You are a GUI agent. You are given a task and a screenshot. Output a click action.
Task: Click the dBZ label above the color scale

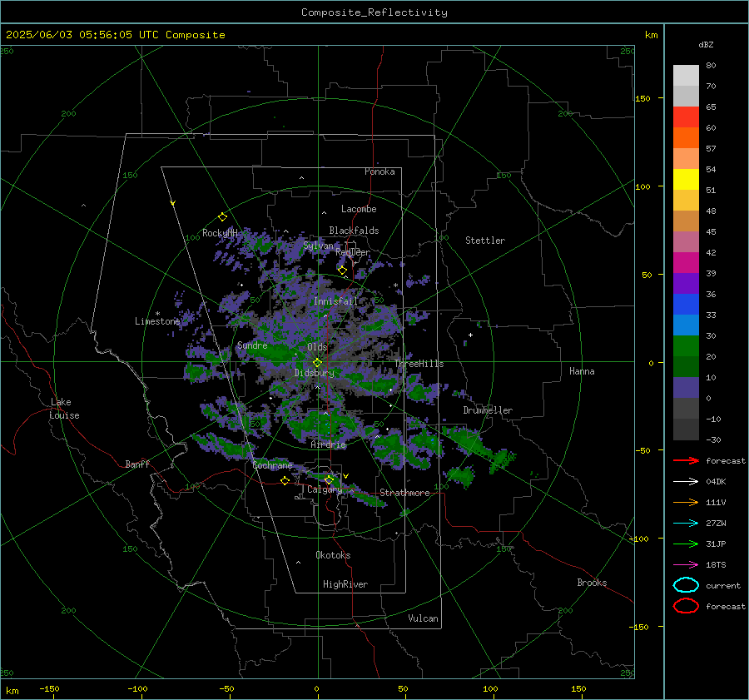pyautogui.click(x=706, y=45)
